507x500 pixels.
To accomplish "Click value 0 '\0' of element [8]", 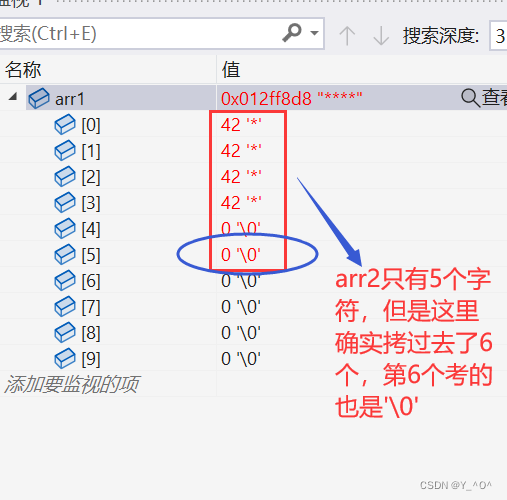I will (x=241, y=333).
